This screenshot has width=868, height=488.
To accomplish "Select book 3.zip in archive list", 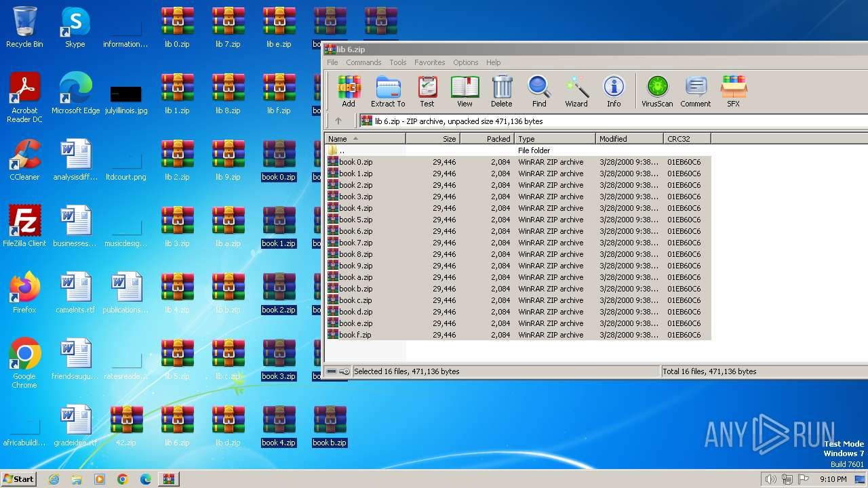I will (518, 197).
